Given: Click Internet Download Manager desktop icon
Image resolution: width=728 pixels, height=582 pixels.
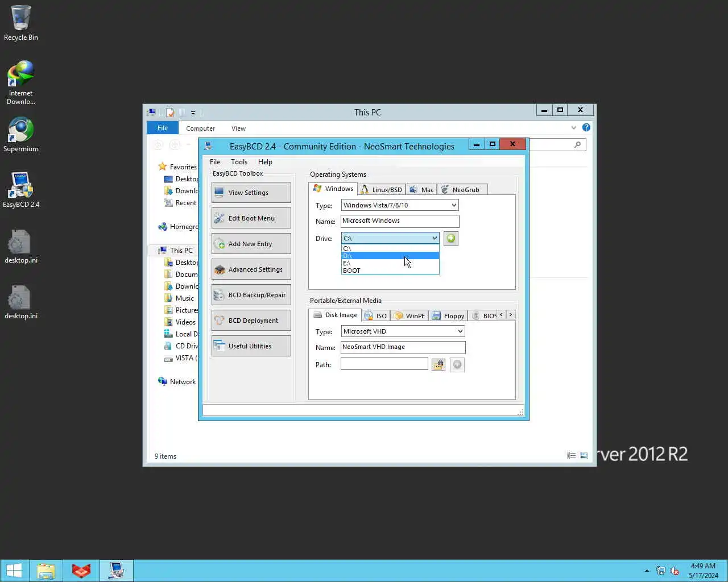Looking at the screenshot, I should 21,83.
